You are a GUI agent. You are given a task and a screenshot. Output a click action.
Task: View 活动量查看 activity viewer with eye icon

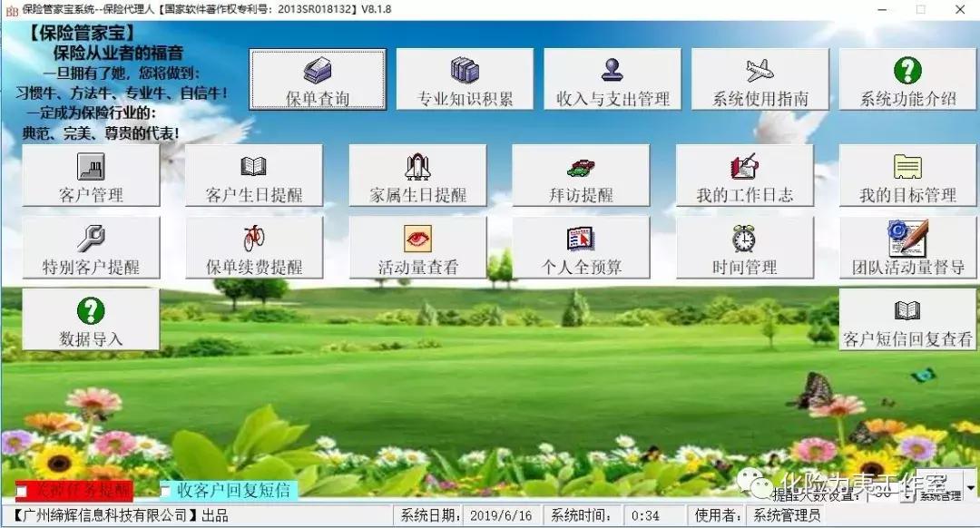417,247
